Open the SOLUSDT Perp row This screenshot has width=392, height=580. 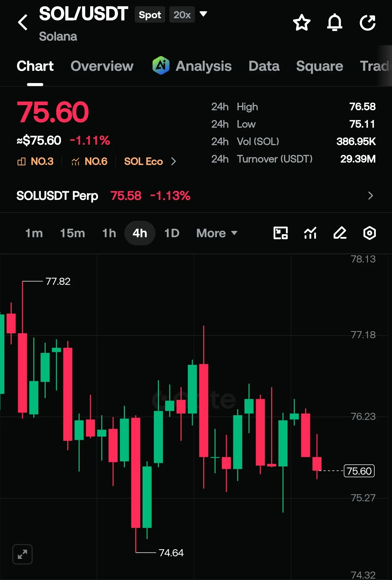(196, 196)
